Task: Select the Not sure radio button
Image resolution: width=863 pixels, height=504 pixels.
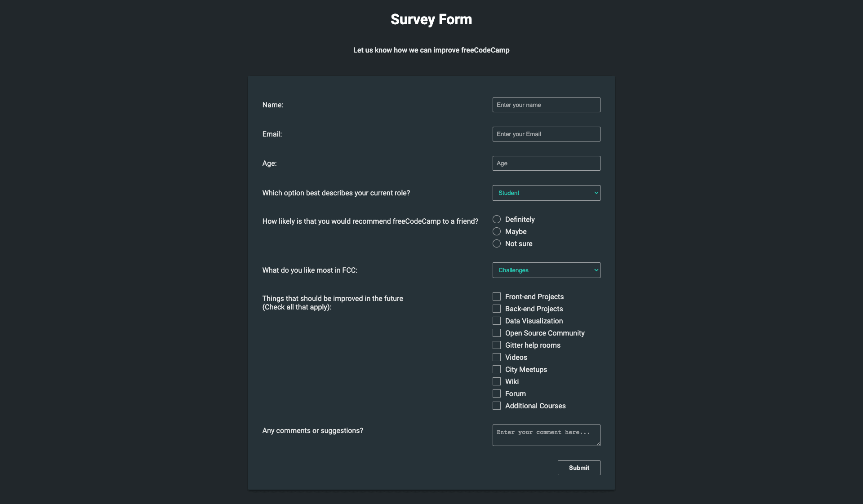Action: click(497, 243)
